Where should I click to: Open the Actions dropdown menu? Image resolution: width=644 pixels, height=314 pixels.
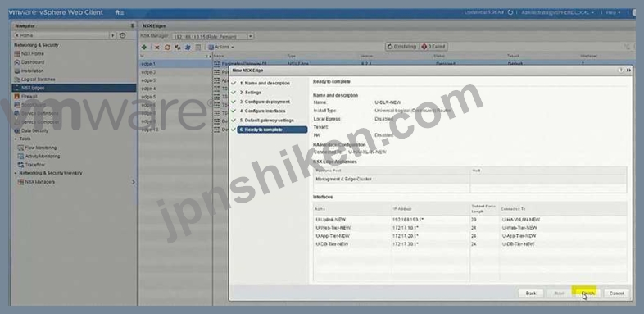(221, 48)
